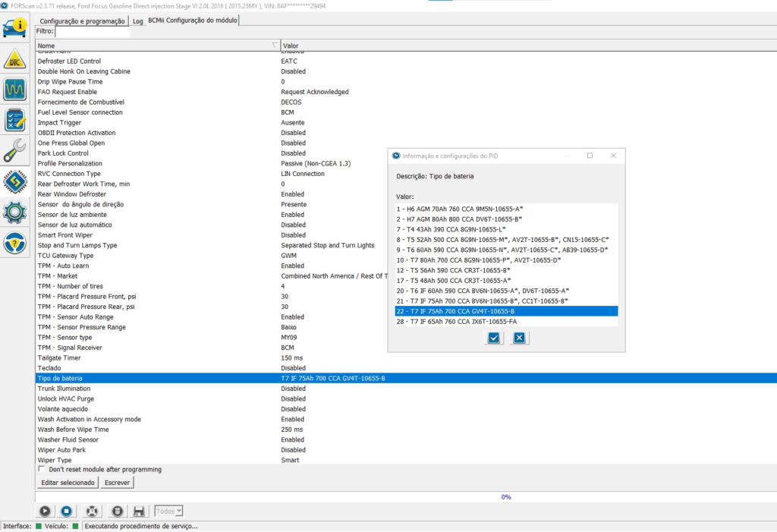This screenshot has height=532, width=777.
Task: Click the 0% progress bar
Action: pos(407,497)
